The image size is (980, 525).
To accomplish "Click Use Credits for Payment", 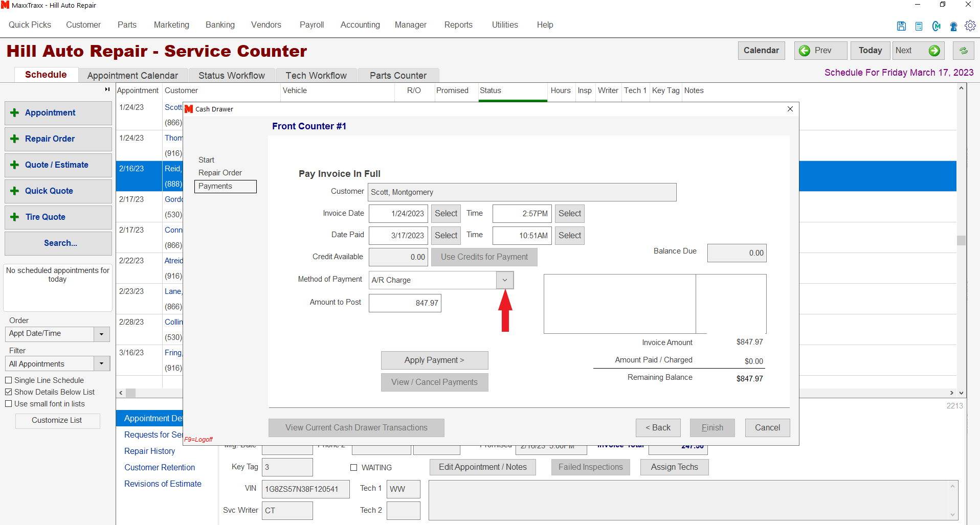I will pos(484,257).
